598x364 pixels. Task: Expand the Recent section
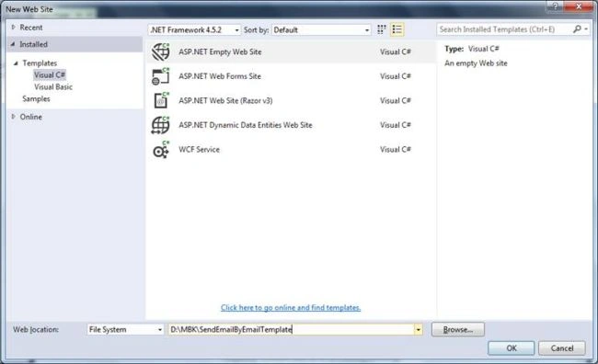(14, 27)
